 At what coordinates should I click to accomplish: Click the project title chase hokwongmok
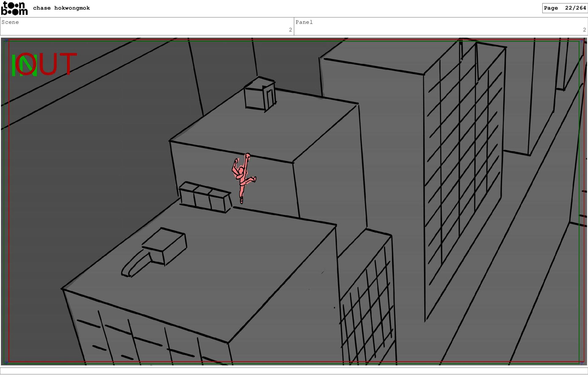click(61, 8)
